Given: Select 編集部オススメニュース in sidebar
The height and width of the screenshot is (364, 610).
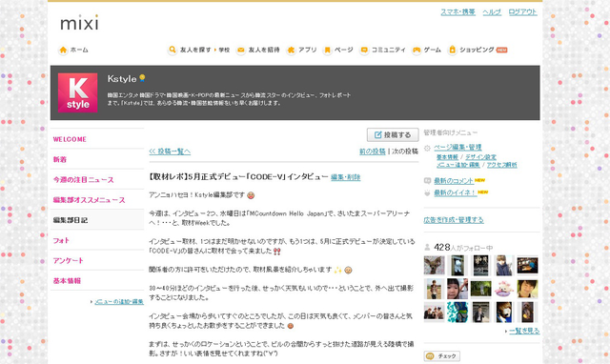Looking at the screenshot, I should point(97,199).
